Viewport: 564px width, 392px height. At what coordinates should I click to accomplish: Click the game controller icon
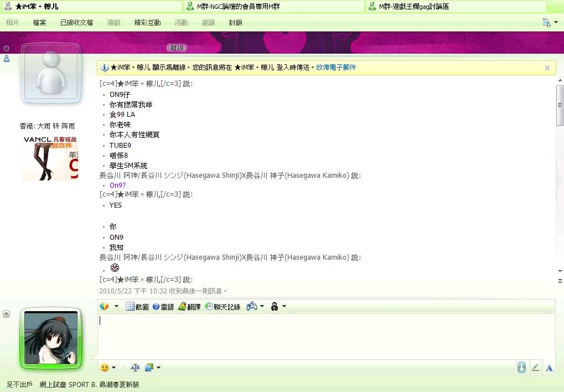(252, 306)
